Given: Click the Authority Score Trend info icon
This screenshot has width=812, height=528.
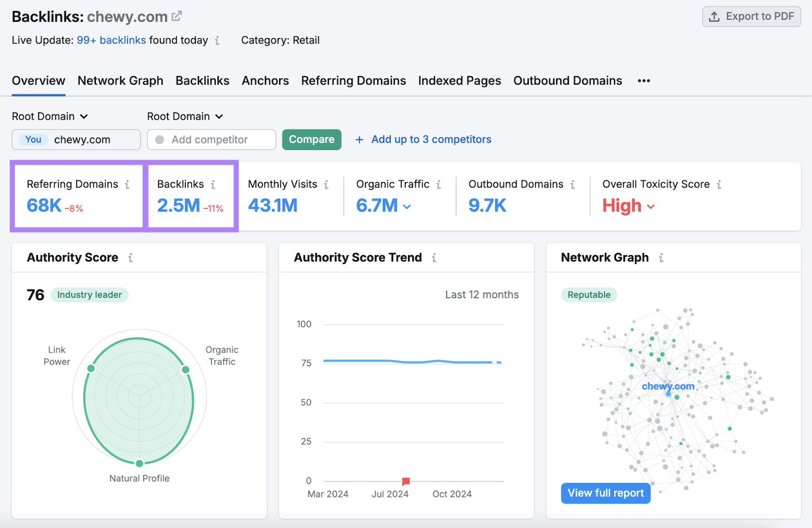Looking at the screenshot, I should coord(434,257).
